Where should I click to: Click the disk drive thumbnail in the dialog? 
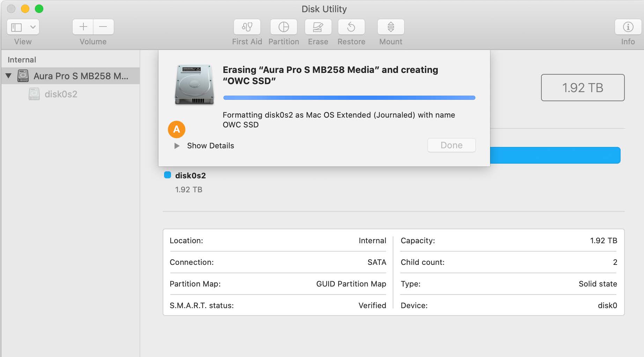(x=194, y=85)
